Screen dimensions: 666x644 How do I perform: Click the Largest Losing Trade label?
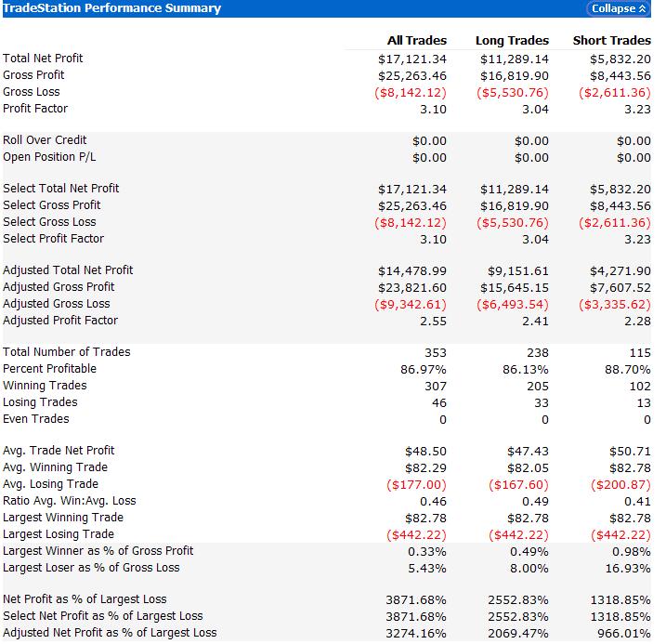(59, 534)
